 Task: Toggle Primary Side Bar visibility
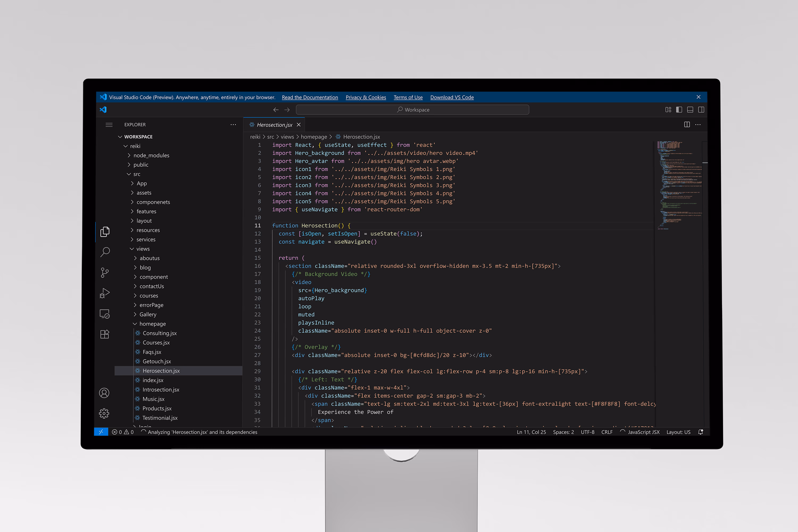[679, 110]
